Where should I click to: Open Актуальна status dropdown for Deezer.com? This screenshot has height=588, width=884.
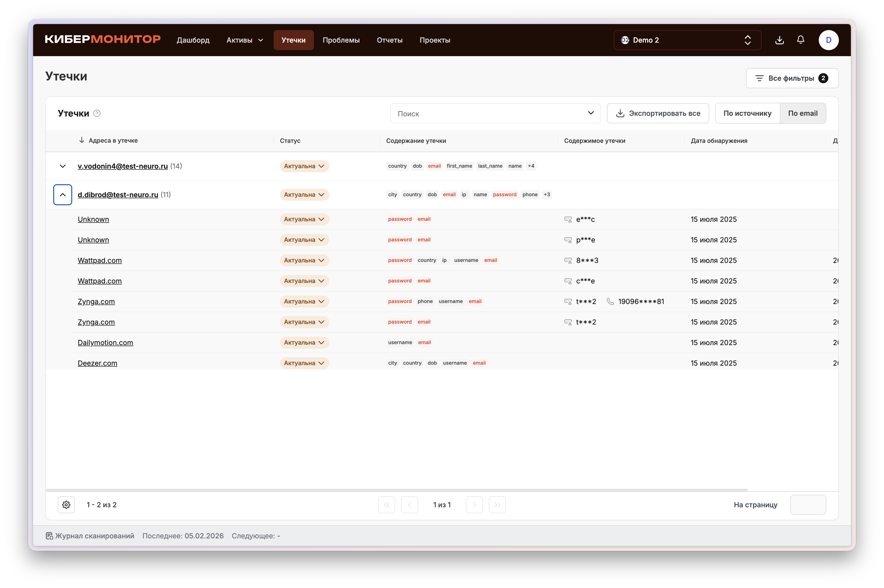304,363
